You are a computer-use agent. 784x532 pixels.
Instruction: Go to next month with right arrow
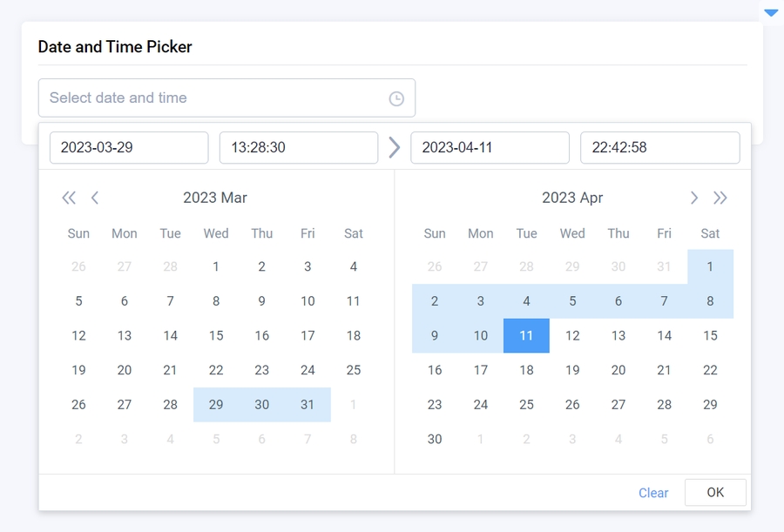(x=694, y=198)
